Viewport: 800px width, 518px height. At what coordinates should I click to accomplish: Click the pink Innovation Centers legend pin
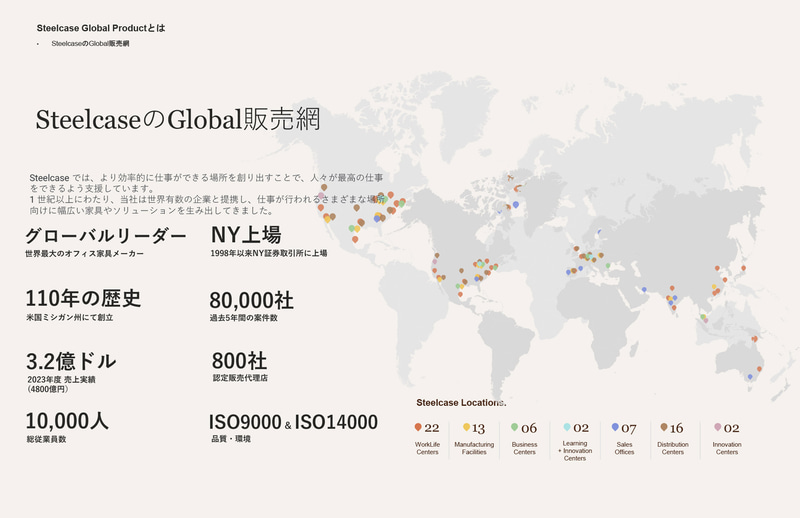[x=718, y=427]
